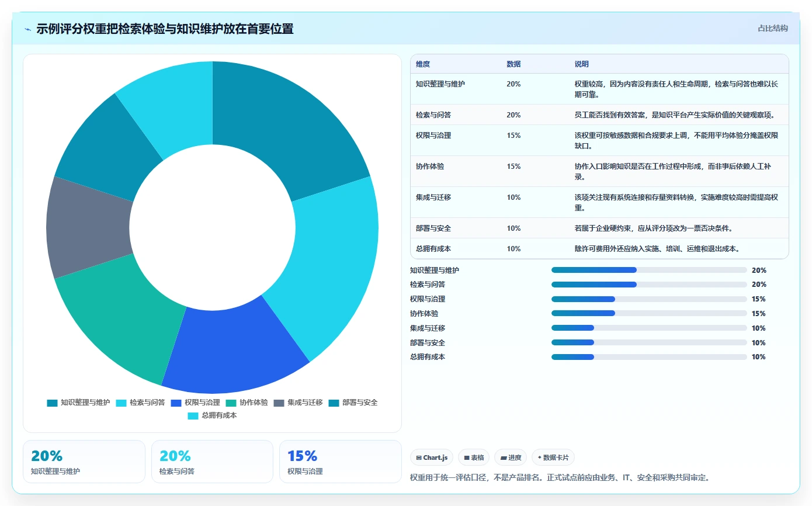
Task: Click the 集成与迁移 progress bar
Action: click(649, 328)
